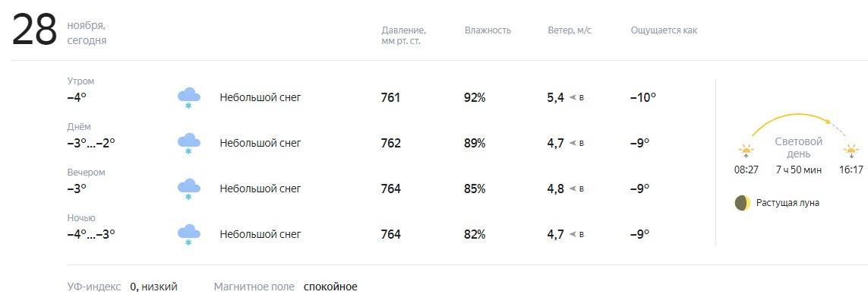Click the sunset icon above 16:17
The height and width of the screenshot is (301, 868).
point(851,150)
